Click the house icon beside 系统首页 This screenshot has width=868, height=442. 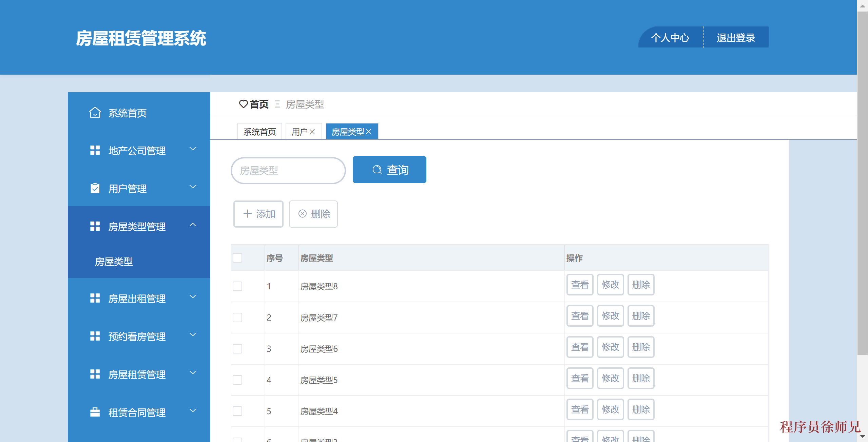95,113
